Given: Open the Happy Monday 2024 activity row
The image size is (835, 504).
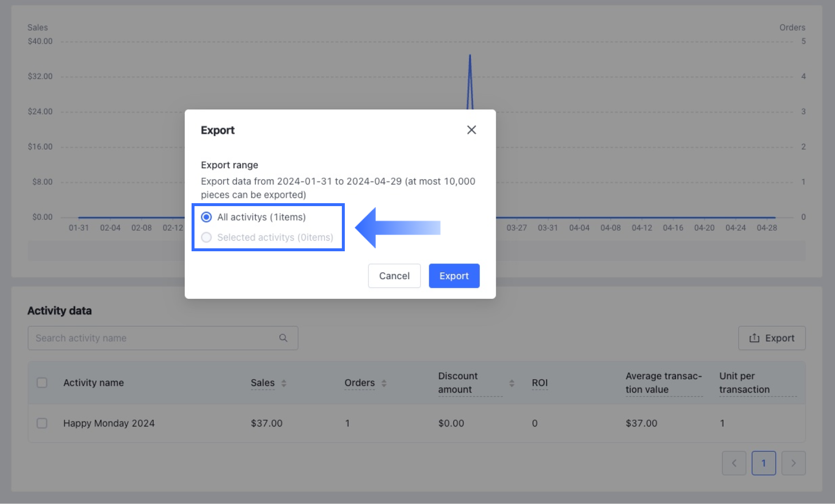Looking at the screenshot, I should [109, 423].
